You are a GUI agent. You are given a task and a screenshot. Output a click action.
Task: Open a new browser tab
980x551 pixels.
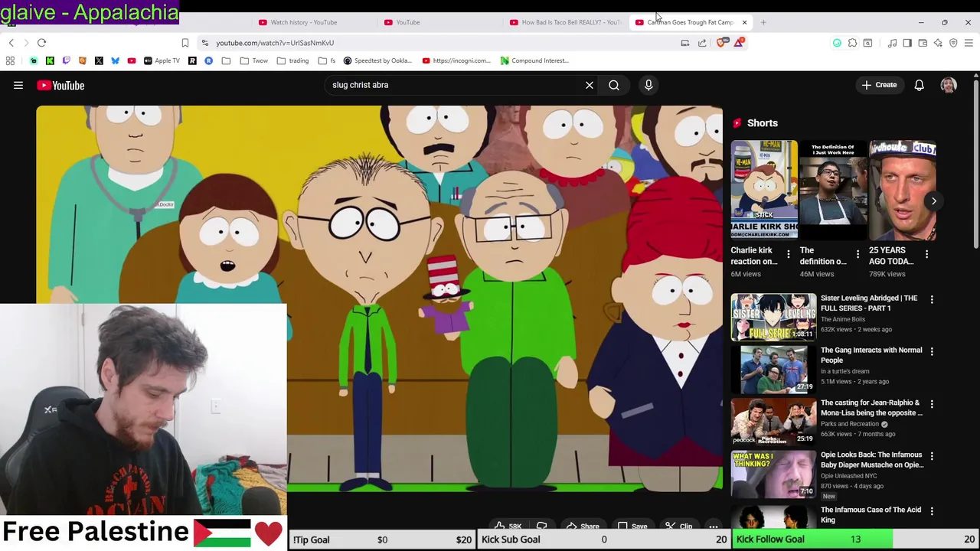tap(763, 22)
